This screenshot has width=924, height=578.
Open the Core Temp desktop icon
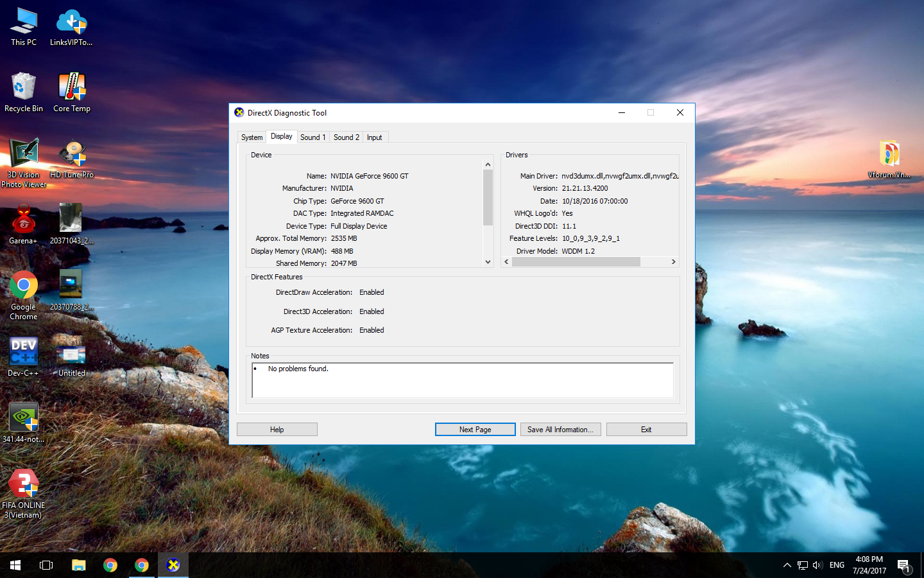[x=71, y=89]
